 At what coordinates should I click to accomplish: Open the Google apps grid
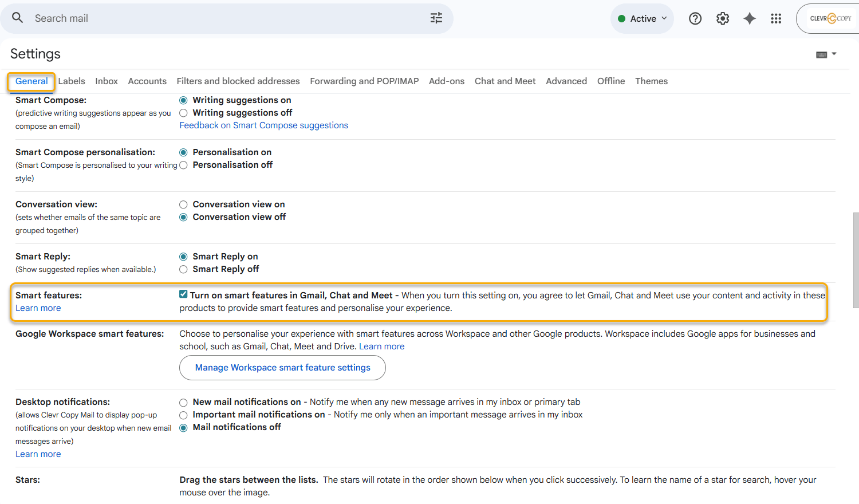pos(776,18)
